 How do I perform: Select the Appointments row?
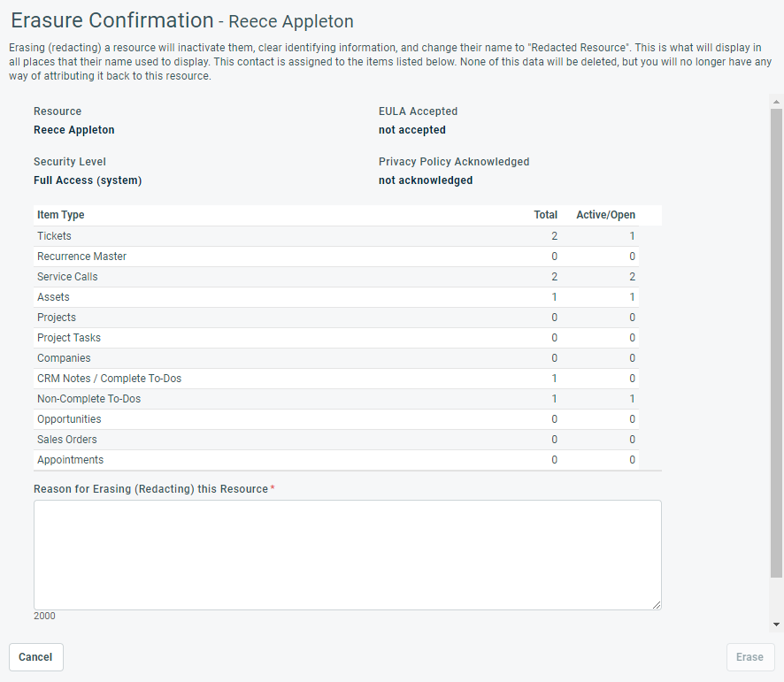point(336,460)
